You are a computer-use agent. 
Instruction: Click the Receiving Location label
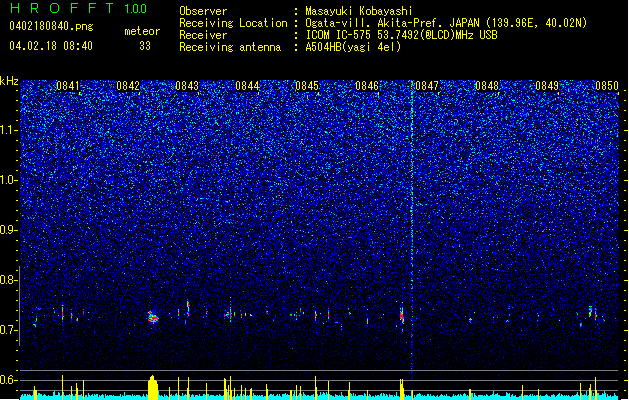pyautogui.click(x=233, y=23)
